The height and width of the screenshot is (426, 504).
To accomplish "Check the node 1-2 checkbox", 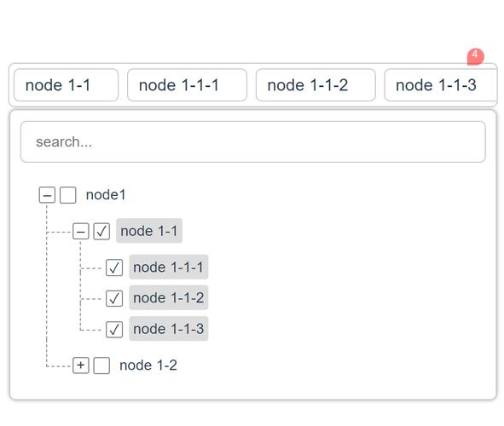I will [x=101, y=366].
